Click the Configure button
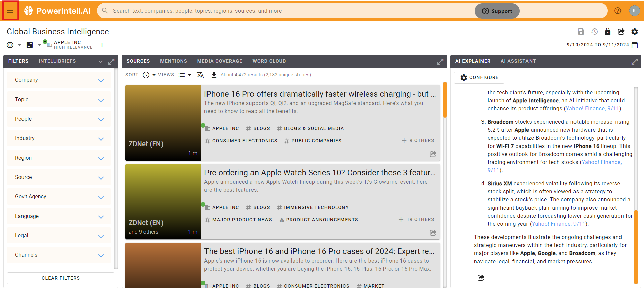The height and width of the screenshot is (288, 644). (x=479, y=78)
